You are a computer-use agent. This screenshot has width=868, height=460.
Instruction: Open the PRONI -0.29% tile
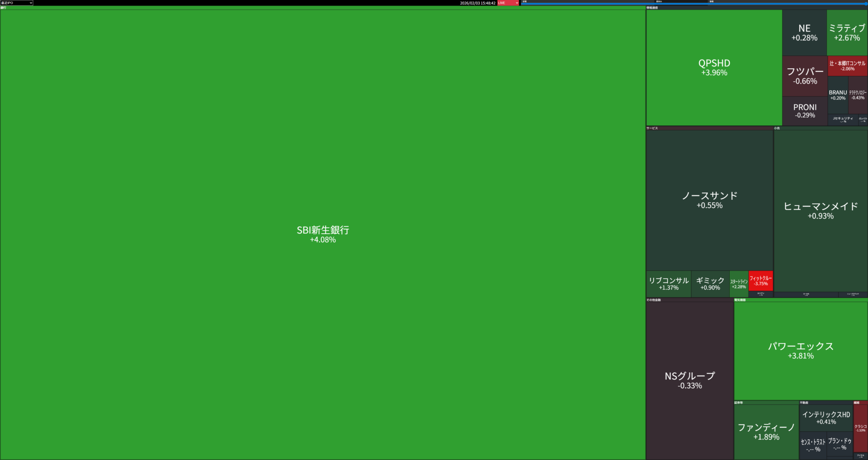point(805,111)
